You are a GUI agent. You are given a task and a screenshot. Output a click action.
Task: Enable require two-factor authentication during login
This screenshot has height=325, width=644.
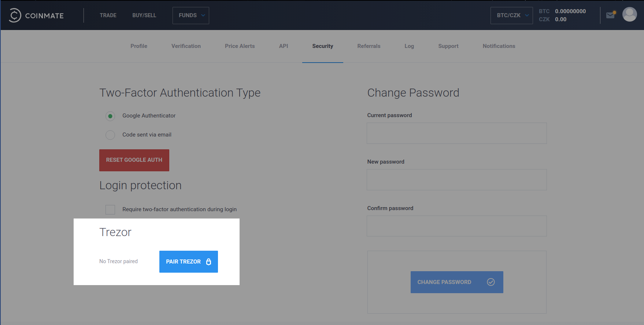coord(110,209)
